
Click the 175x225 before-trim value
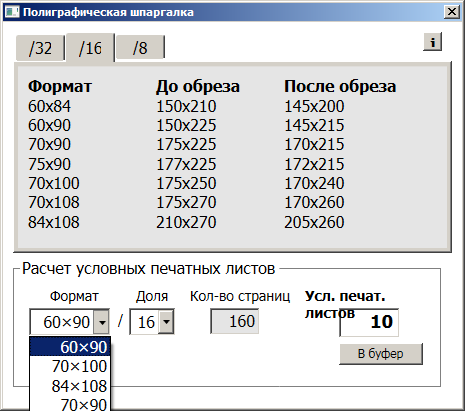point(186,144)
